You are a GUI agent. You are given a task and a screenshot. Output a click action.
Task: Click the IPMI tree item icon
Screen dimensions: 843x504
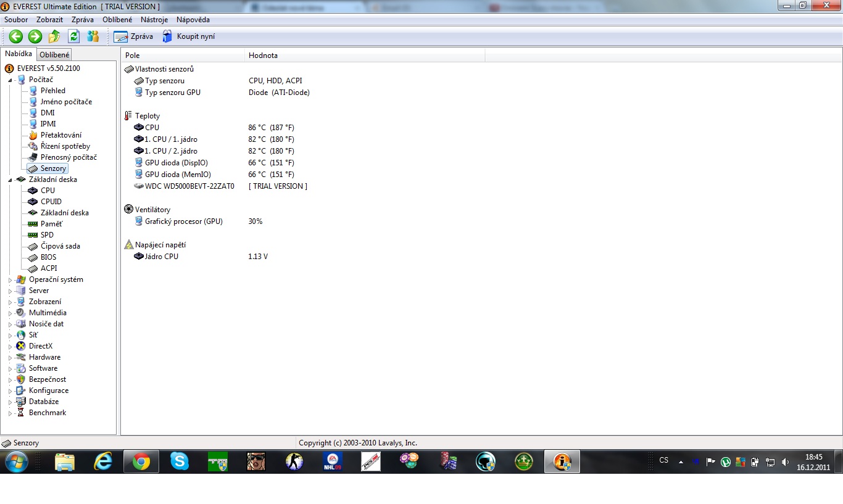33,124
